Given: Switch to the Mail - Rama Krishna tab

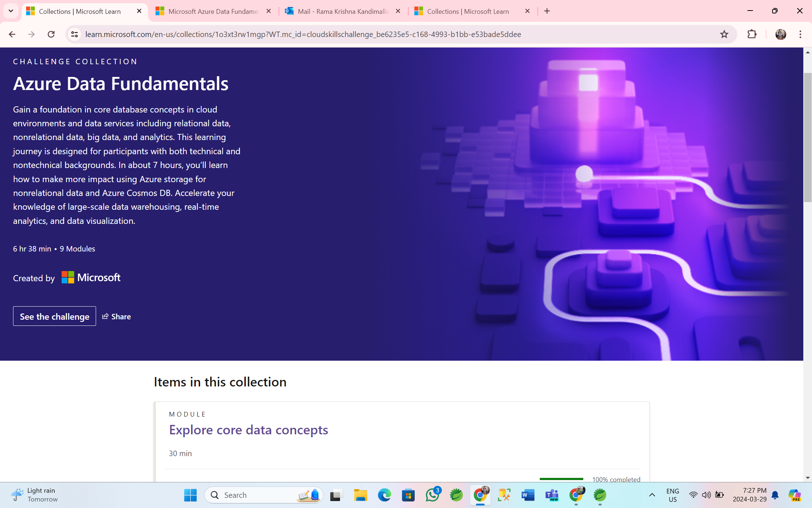Looking at the screenshot, I should (x=336, y=11).
